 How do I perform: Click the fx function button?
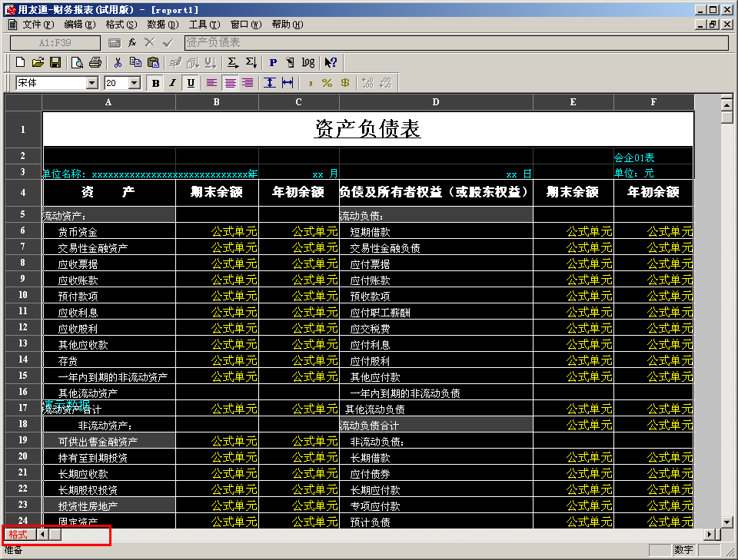[132, 43]
